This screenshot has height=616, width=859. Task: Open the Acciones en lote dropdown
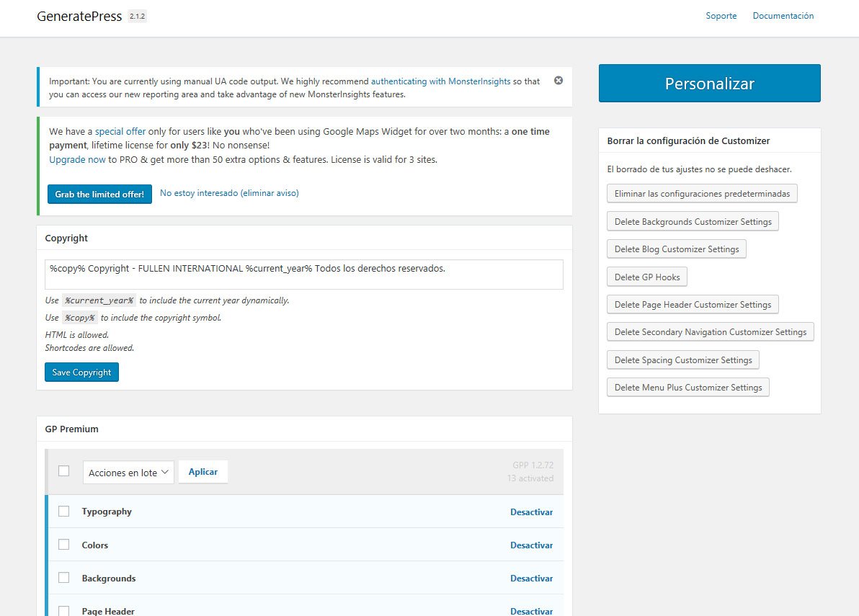[x=128, y=473]
